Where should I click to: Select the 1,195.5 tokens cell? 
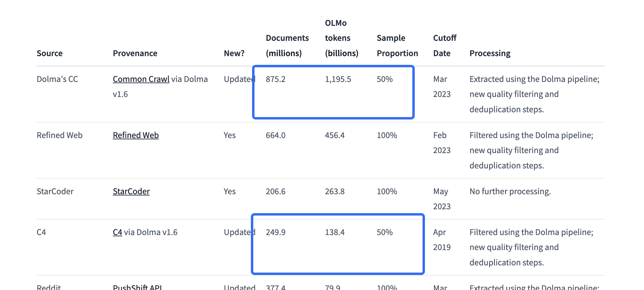(338, 79)
